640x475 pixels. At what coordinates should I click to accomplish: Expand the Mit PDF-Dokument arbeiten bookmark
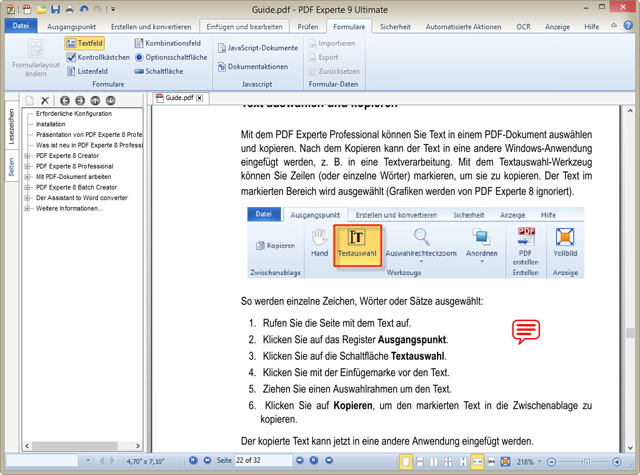27,177
